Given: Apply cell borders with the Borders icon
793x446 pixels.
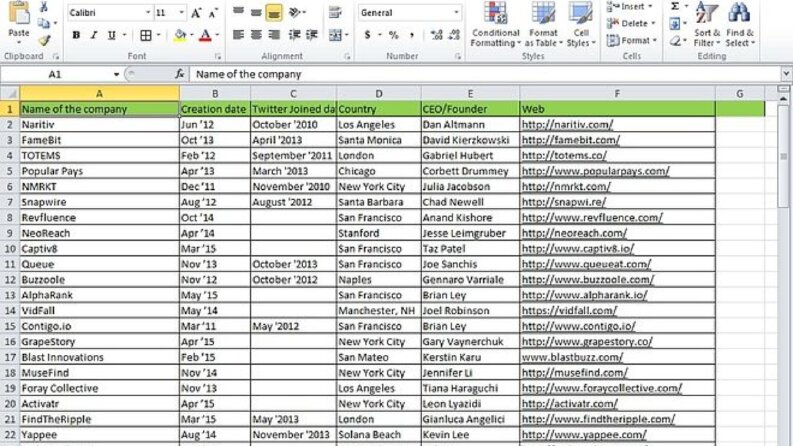Looking at the screenshot, I should pos(146,35).
